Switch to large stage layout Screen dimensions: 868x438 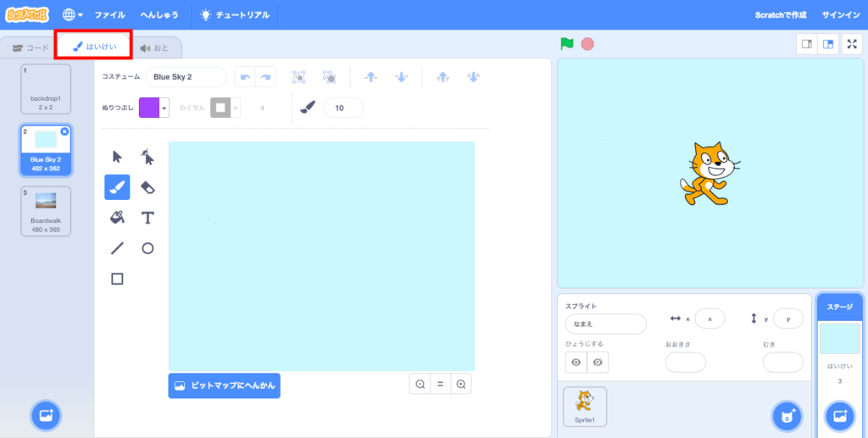(828, 44)
